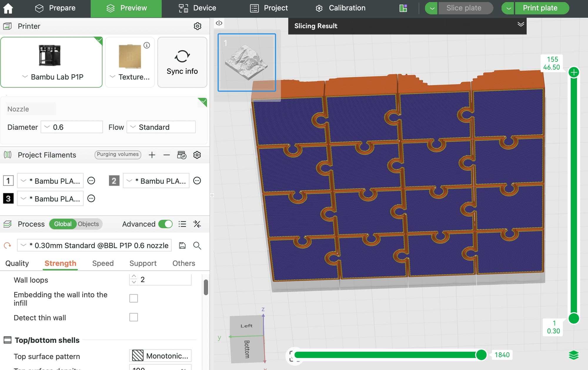Click the Purging volumes button

click(x=118, y=154)
